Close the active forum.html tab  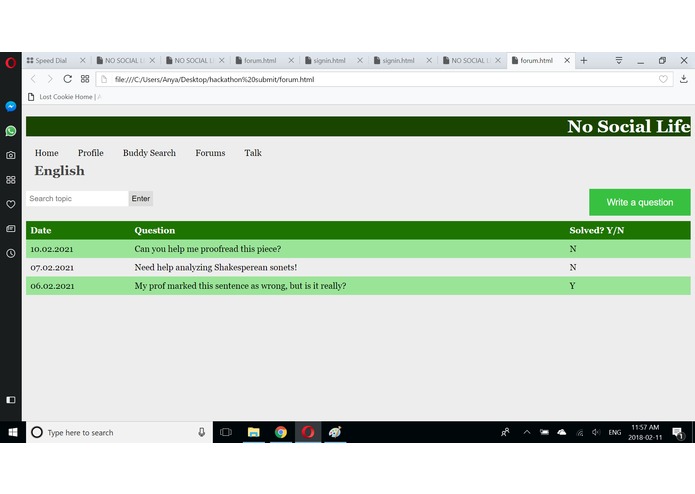pyautogui.click(x=567, y=60)
